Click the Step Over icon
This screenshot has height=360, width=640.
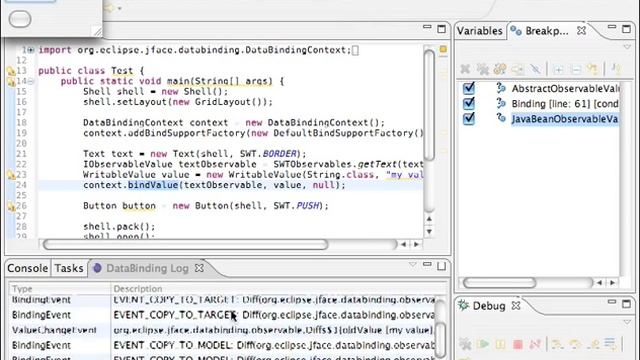pos(575,344)
